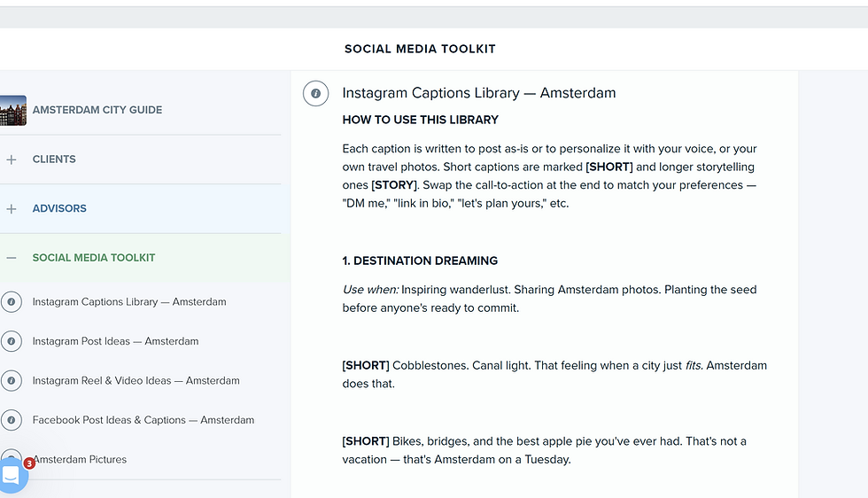Open the AMSTERDAM CITY GUIDE title link
868x498 pixels.
click(97, 110)
